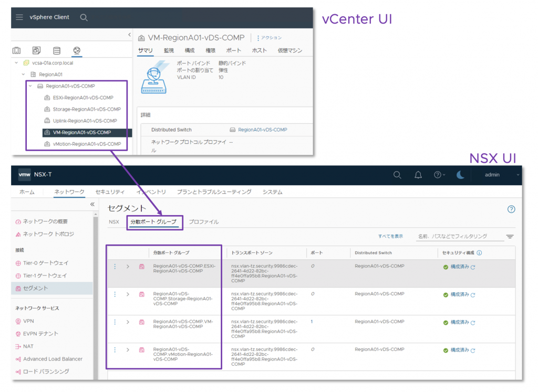Select ESXi-RegionA01-vDS-COMP port group
The width and height of the screenshot is (538, 392).
82,98
